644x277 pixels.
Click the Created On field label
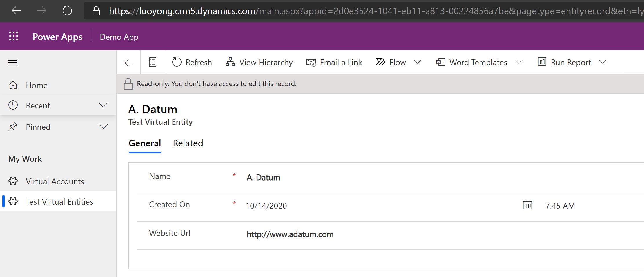point(169,204)
